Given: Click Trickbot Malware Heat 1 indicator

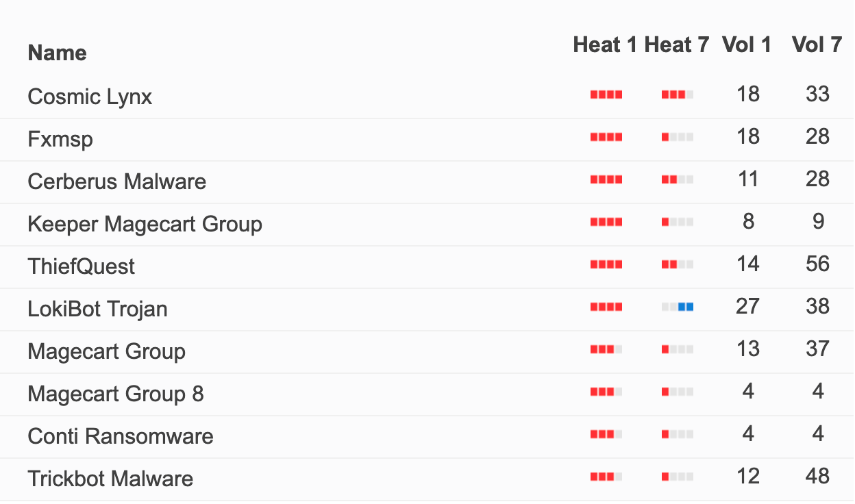Looking at the screenshot, I should point(606,477).
